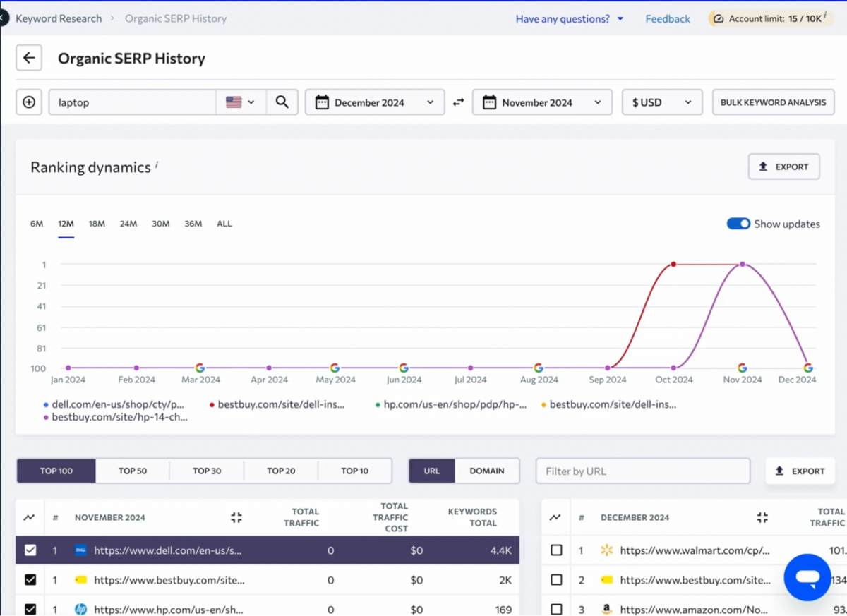Click Google update marker at Mar 2024
This screenshot has width=847, height=616.
pyautogui.click(x=200, y=368)
